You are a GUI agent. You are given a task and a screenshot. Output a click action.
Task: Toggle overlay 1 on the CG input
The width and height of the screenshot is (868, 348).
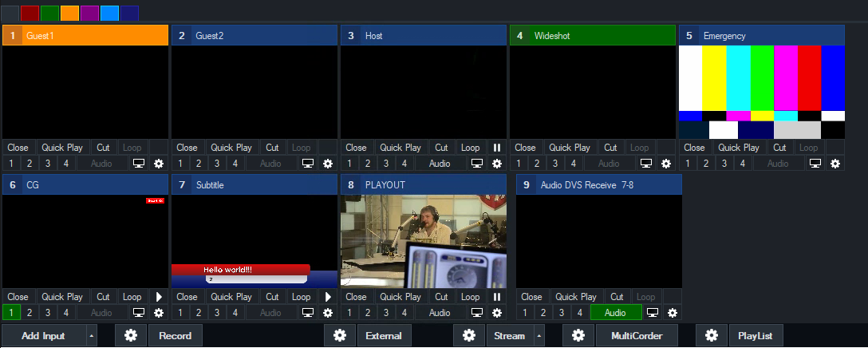[12, 313]
